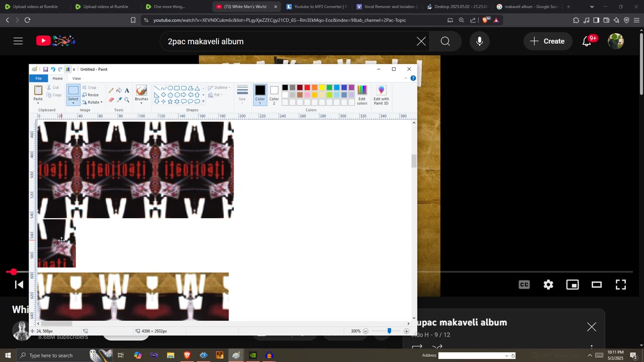Screen dimensions: 644x362
Task: Switch to the Home ribbon tab
Action: point(58,78)
